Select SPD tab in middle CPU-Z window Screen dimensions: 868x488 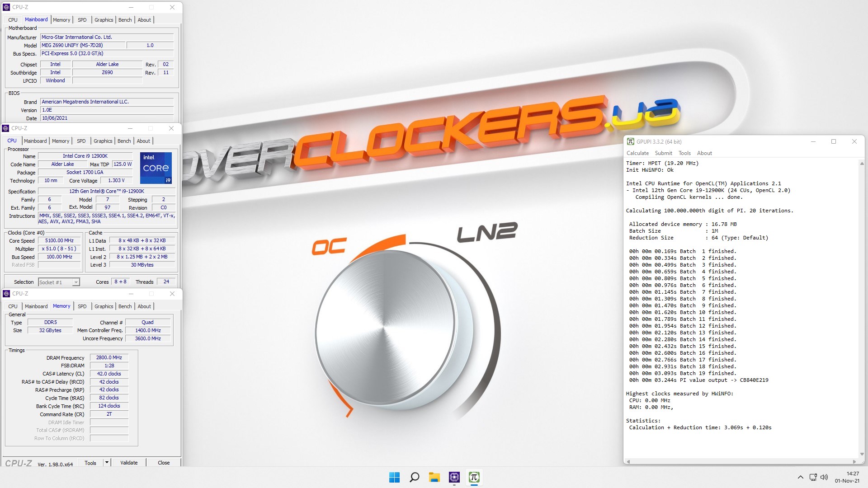(81, 141)
